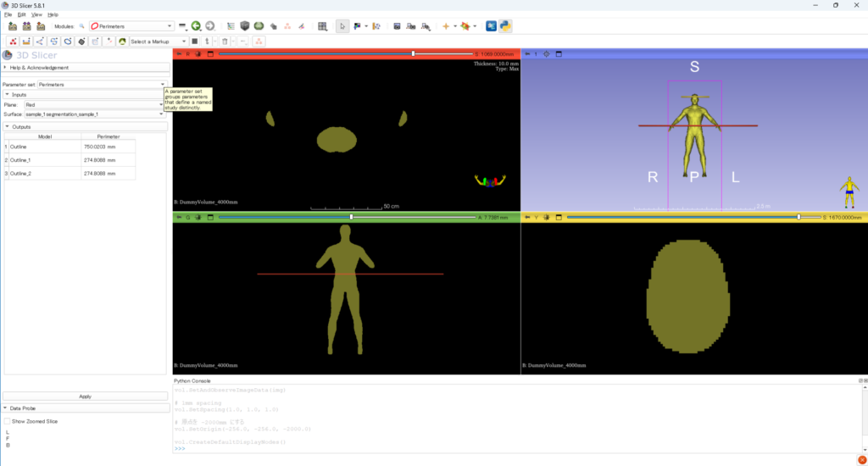Toggle red slice visibility eye icon
Screen dimensions: 868x466
(198, 53)
